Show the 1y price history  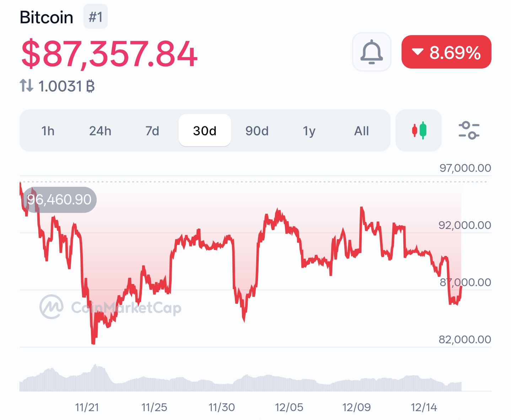tap(309, 131)
